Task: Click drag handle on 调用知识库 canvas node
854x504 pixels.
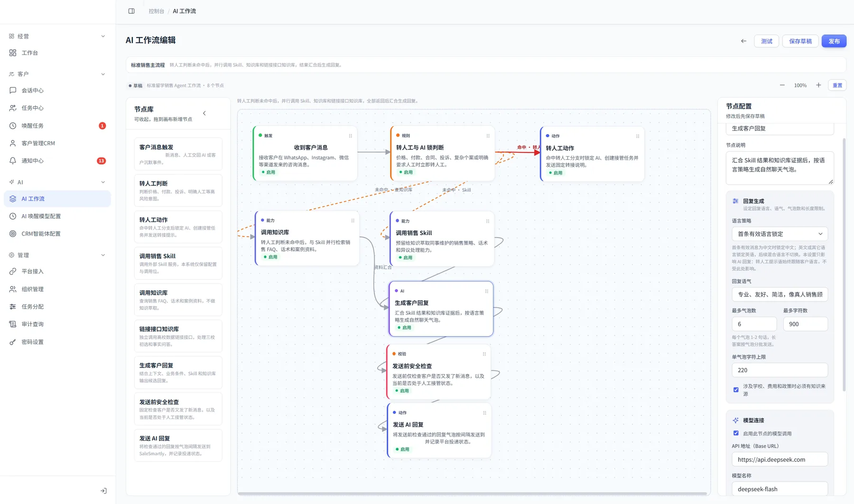Action: tap(353, 220)
